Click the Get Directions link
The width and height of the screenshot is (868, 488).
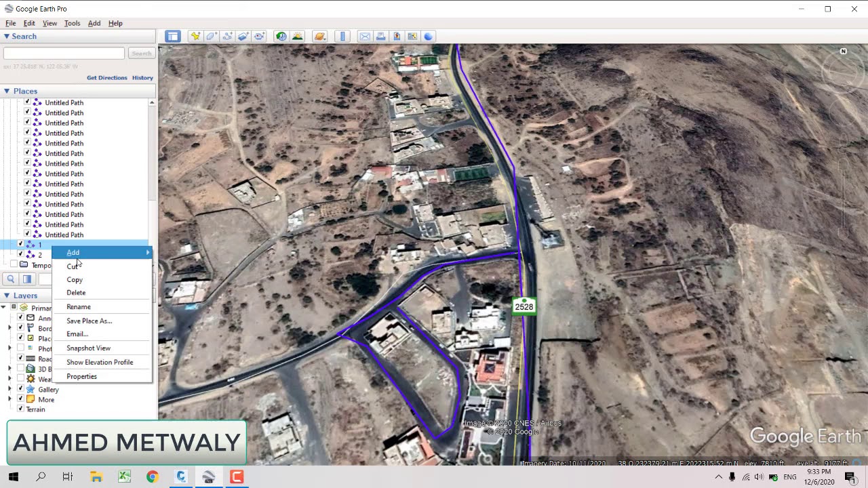107,78
